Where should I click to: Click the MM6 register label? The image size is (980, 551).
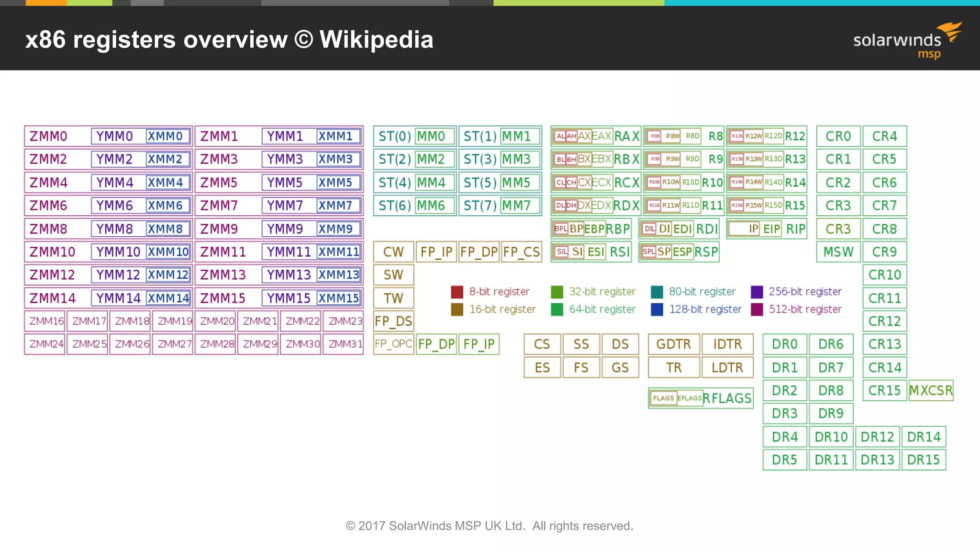(431, 206)
